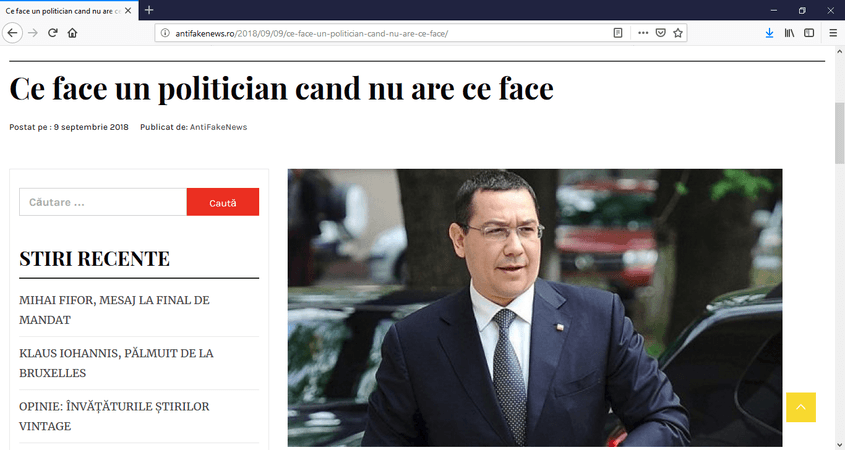Open a new browser tab
This screenshot has width=845, height=450.
coord(149,10)
